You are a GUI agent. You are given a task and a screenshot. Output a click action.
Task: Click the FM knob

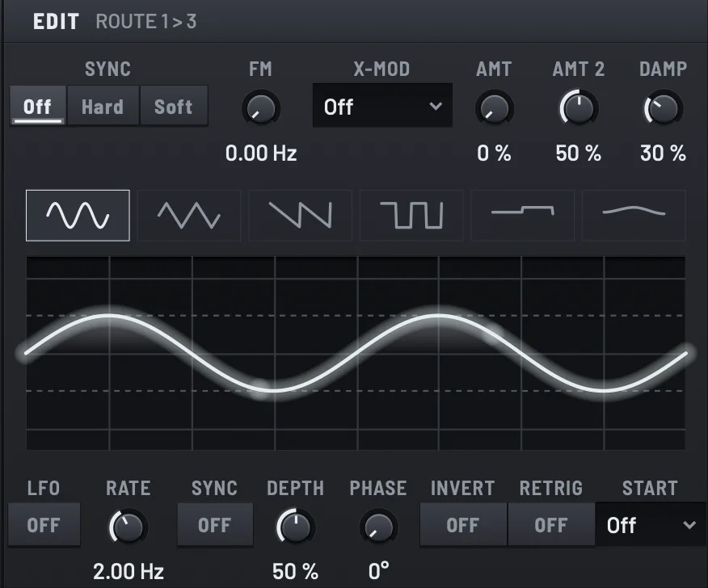261,109
